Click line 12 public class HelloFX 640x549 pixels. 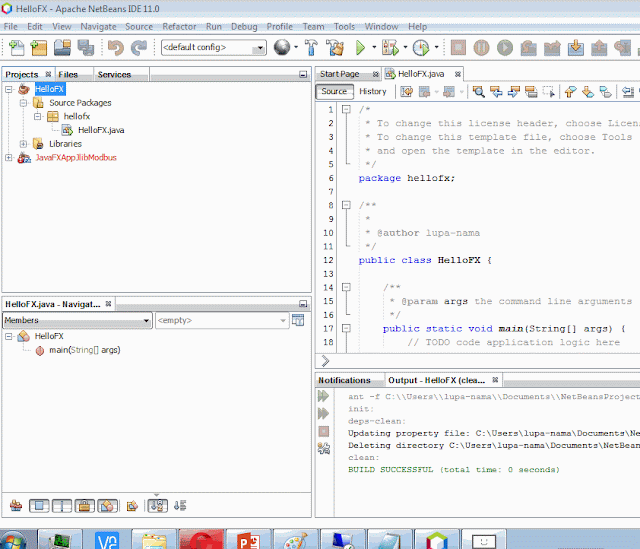point(425,260)
